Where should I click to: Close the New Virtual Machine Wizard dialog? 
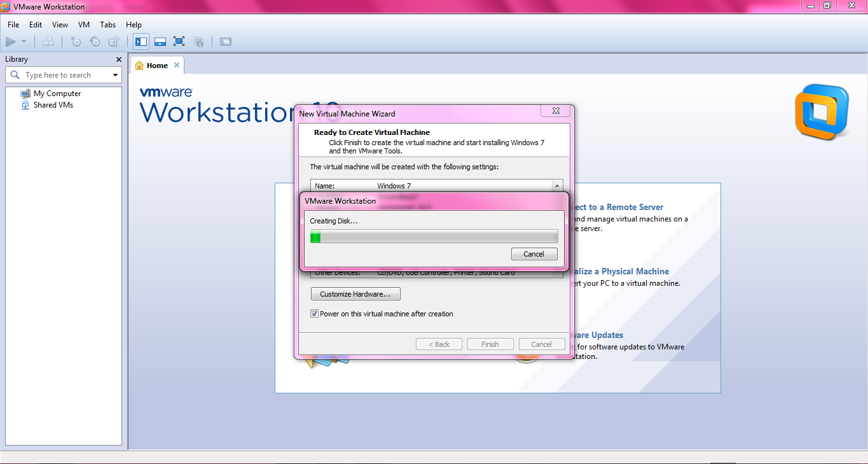coord(555,111)
